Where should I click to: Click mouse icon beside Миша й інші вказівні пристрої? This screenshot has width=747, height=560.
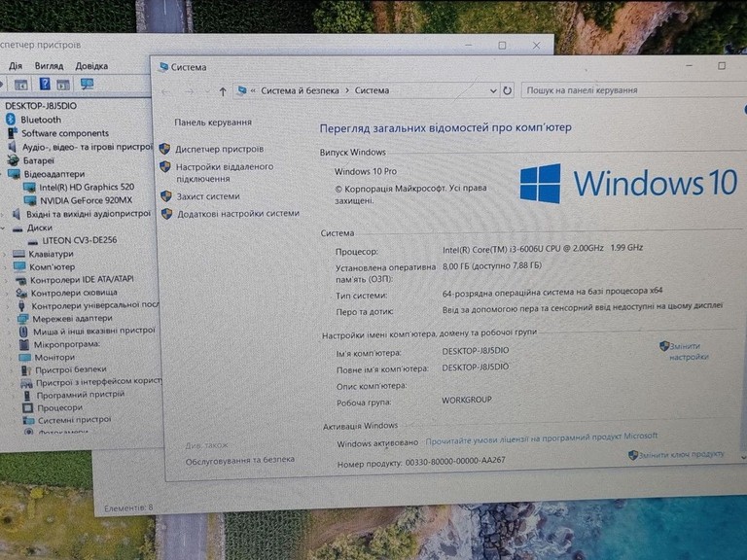(x=23, y=331)
